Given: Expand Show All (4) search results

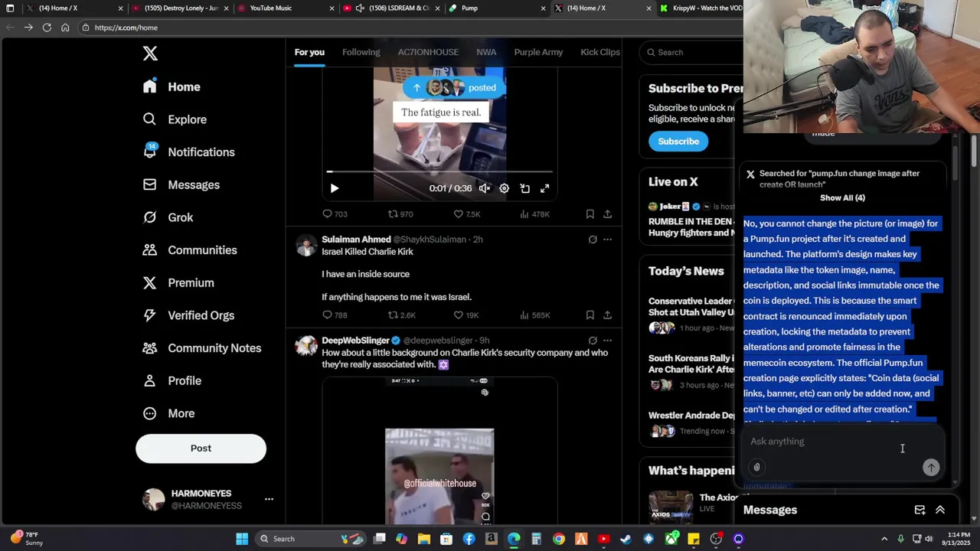Looking at the screenshot, I should pos(842,198).
